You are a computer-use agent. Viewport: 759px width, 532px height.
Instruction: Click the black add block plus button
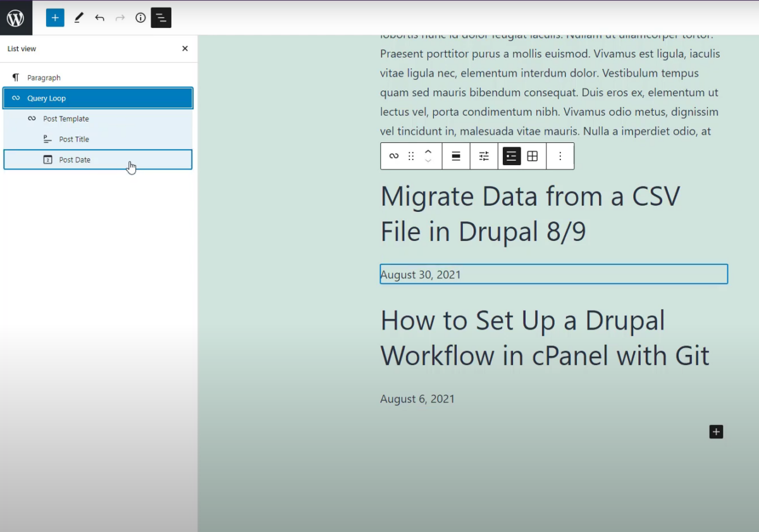[716, 432]
